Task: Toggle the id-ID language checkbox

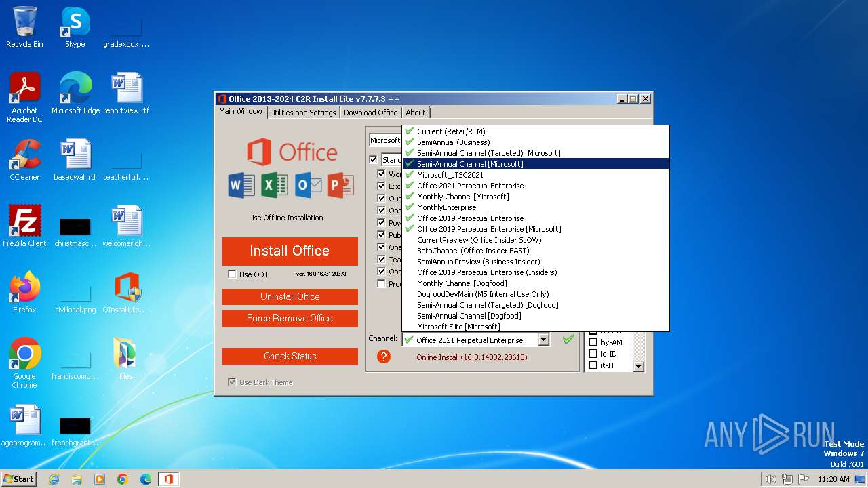Action: tap(593, 354)
